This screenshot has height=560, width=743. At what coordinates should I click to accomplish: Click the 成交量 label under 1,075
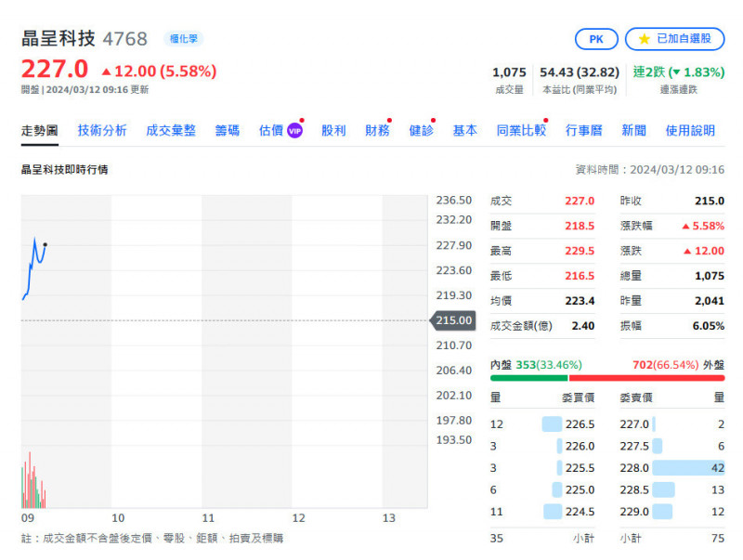[509, 89]
